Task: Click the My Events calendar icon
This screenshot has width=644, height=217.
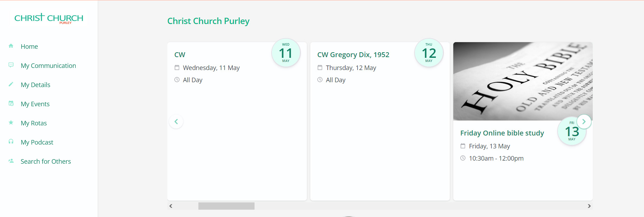Action: coord(11,103)
